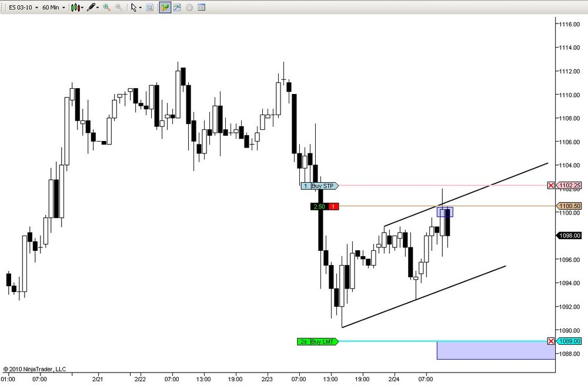Click the 2.50 profit position marker

(x=319, y=206)
